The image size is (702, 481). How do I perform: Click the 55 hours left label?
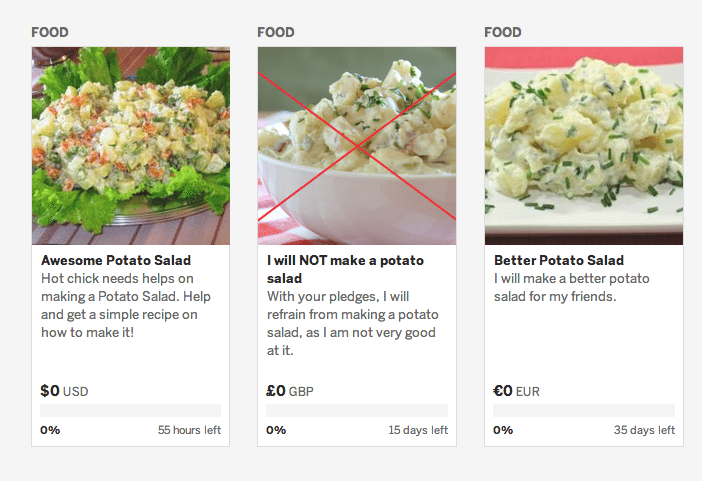click(189, 430)
